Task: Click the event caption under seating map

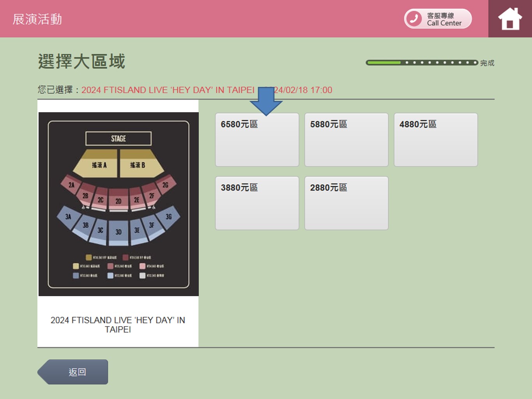Action: click(118, 325)
